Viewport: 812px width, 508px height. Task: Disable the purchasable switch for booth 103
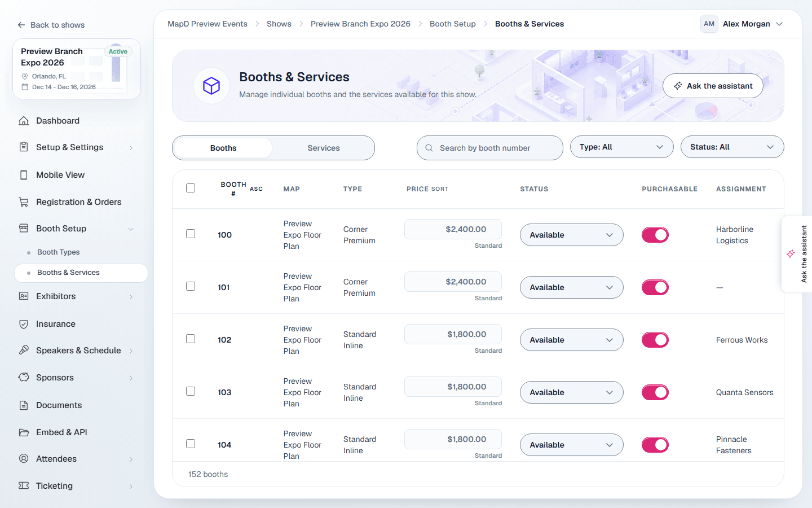[655, 392]
